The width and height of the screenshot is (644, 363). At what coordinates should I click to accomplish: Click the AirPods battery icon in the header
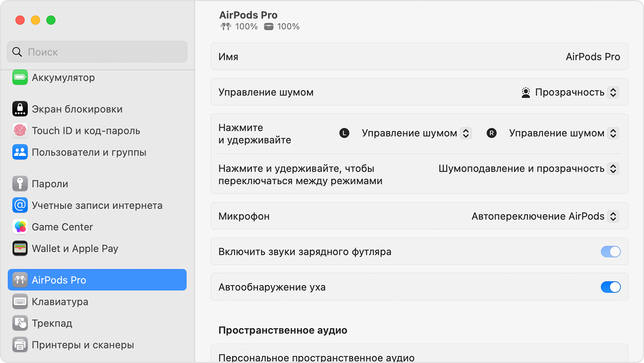click(225, 27)
